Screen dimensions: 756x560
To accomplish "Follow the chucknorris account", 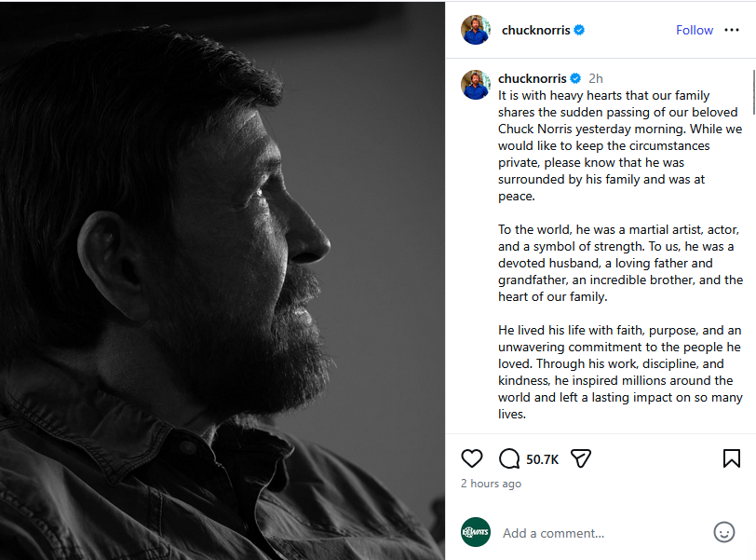I will pos(695,30).
